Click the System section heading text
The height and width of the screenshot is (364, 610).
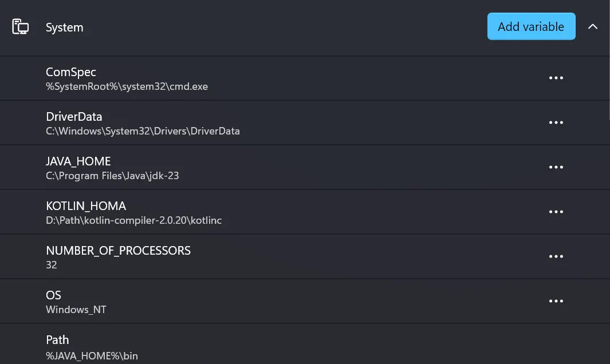pyautogui.click(x=64, y=27)
